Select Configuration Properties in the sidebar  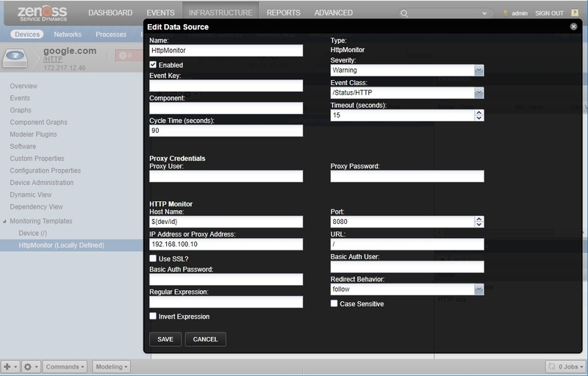point(46,171)
